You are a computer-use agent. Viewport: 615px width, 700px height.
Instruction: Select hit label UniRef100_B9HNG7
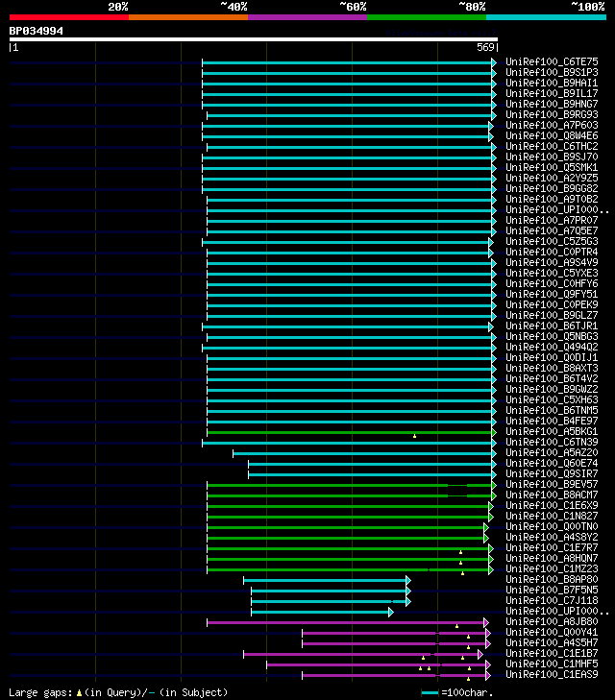tap(552, 104)
